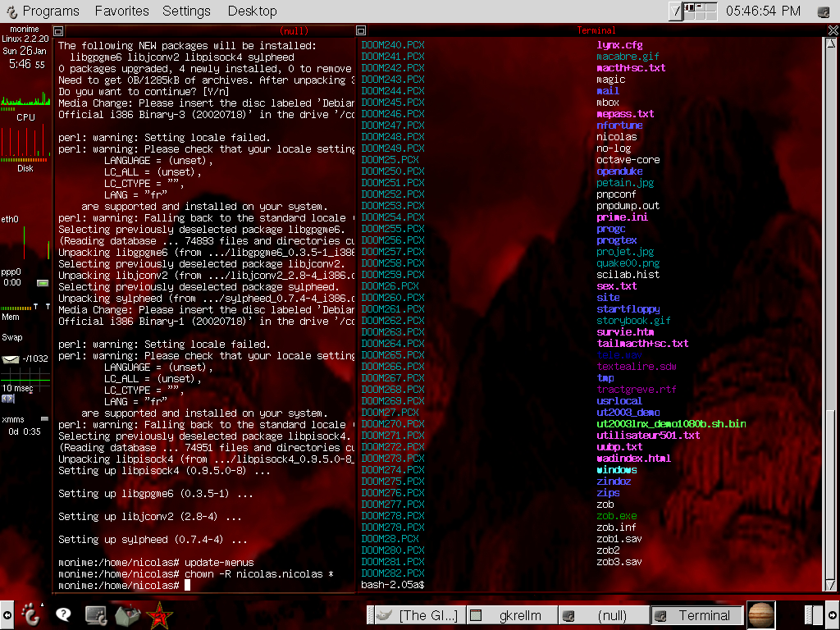Viewport: 840px width, 630px height.
Task: Click the Jupiter planet applet icon
Action: click(x=760, y=614)
